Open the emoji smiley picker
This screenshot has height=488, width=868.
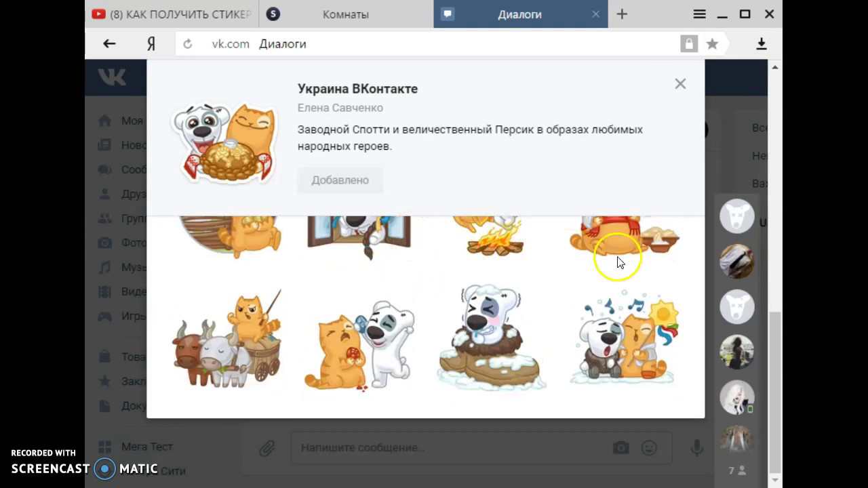click(x=649, y=448)
